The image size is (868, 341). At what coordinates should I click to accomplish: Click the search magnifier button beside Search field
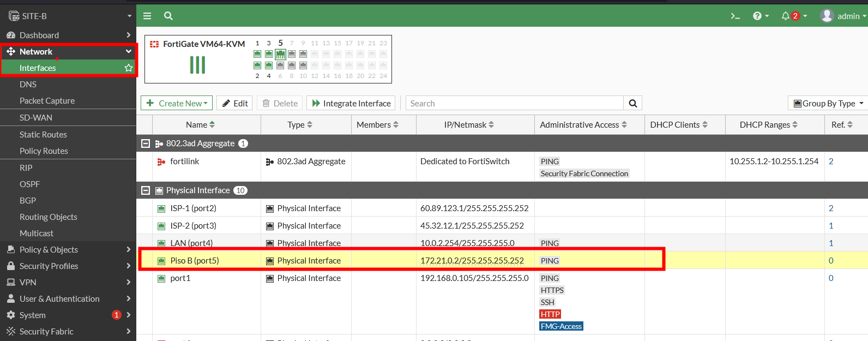(632, 103)
